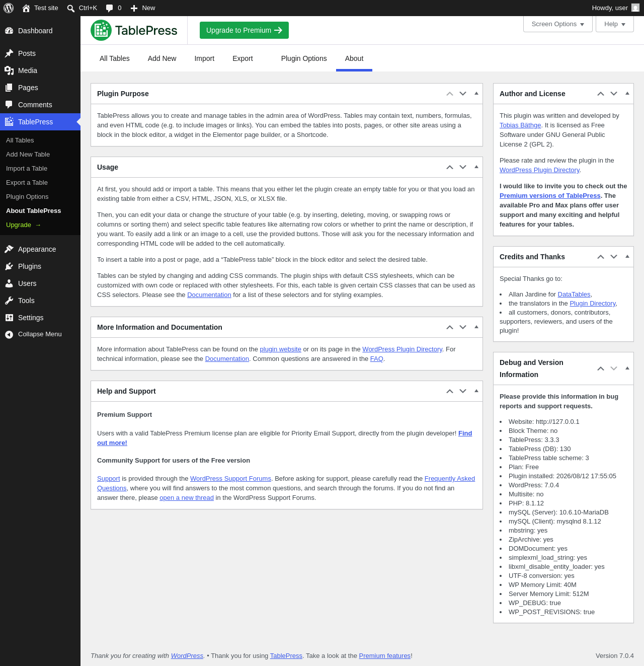Open the user avatar in admin bar
The image size is (644, 666).
point(635,8)
